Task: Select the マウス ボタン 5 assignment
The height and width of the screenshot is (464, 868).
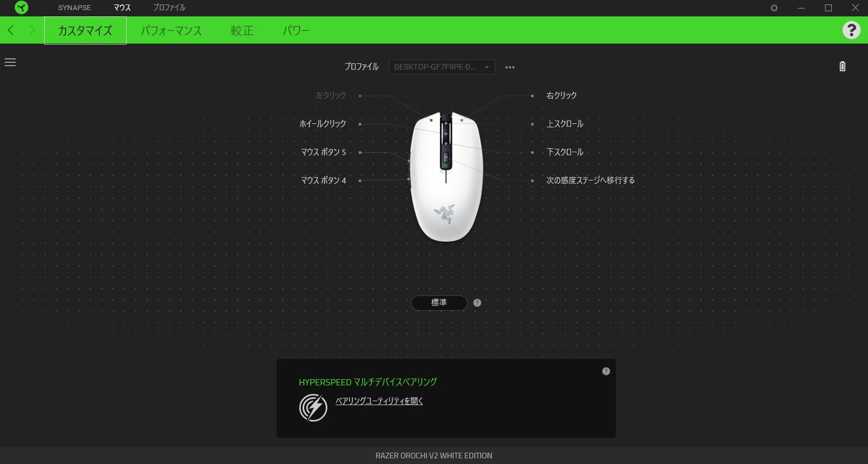Action: 323,152
